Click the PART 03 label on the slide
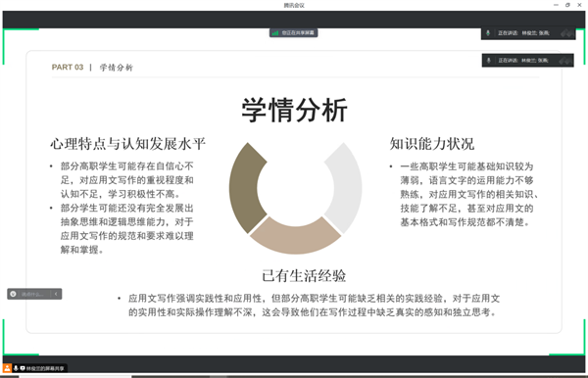Viewport: 588px width, 378px height. 68,67
